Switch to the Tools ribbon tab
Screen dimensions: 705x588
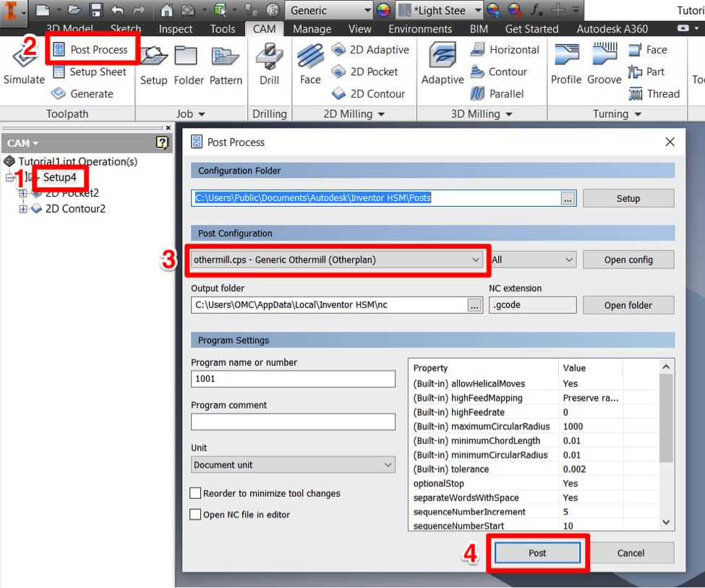pyautogui.click(x=223, y=29)
